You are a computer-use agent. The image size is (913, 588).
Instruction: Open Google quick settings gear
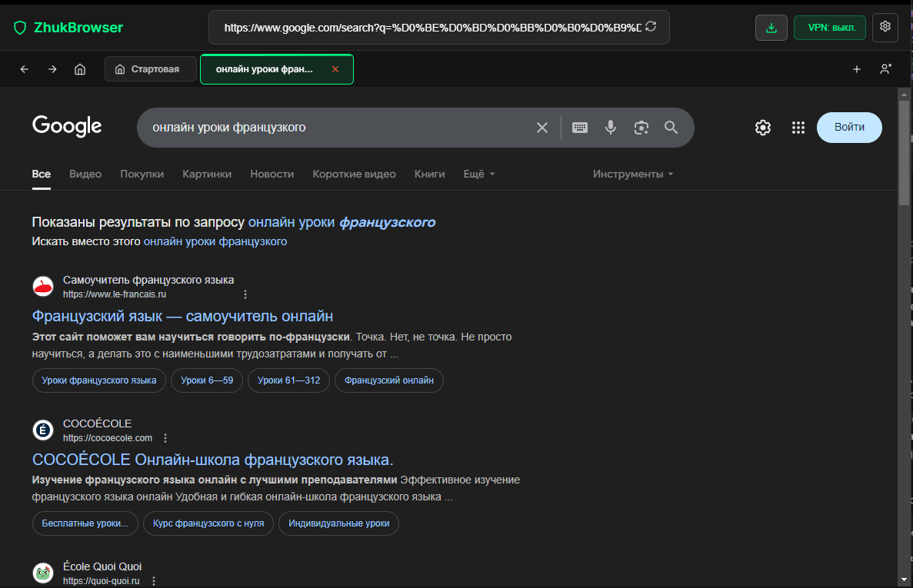[763, 128]
